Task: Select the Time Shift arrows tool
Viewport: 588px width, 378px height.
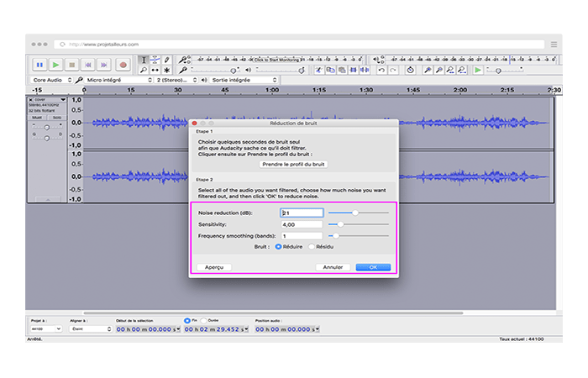Action: click(155, 70)
